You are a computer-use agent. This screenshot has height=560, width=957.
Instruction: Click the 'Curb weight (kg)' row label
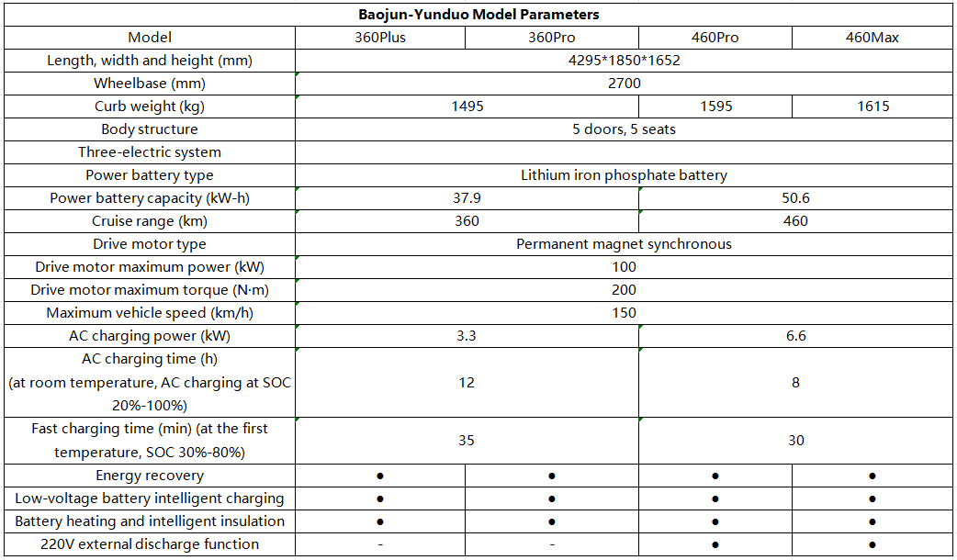coord(150,106)
